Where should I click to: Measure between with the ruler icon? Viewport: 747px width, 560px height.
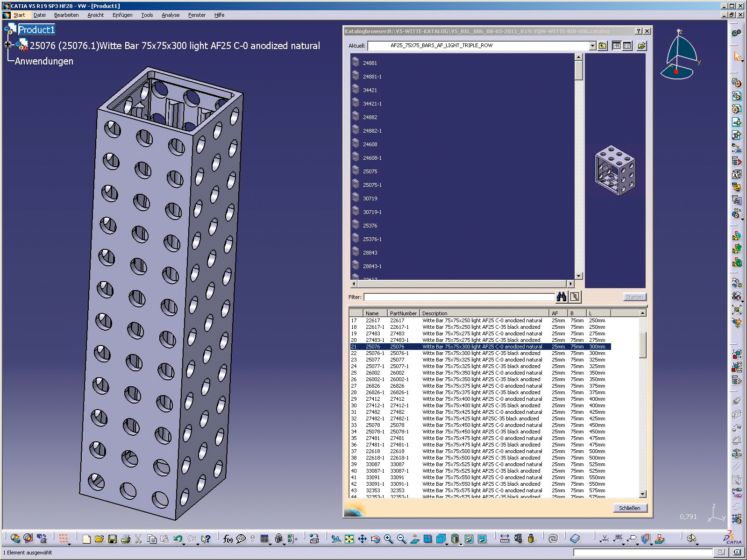coord(505,539)
